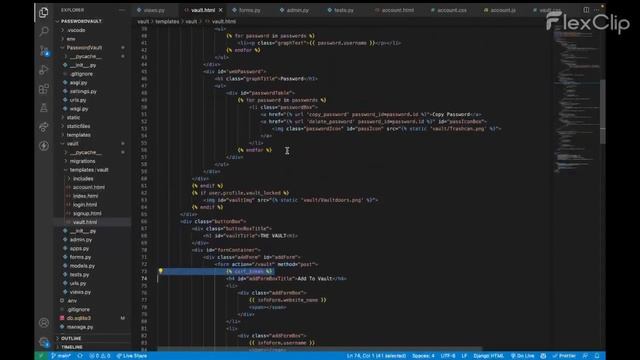Change encoding via UTF-8 status item
640x360 pixels.
click(x=448, y=356)
